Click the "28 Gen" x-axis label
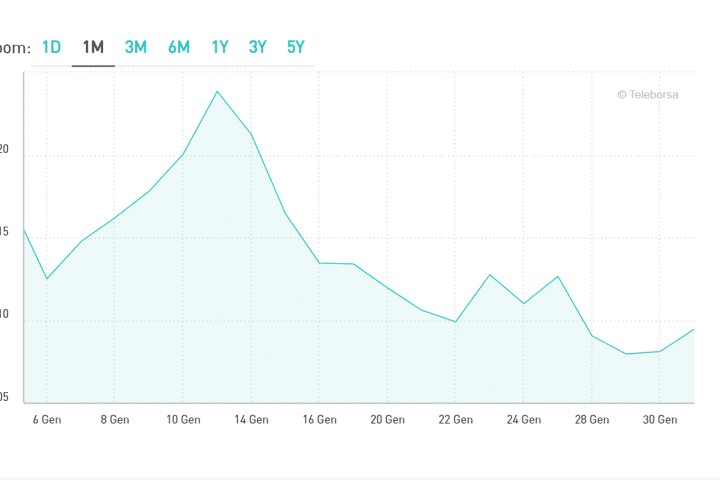The height and width of the screenshot is (480, 720). (592, 420)
